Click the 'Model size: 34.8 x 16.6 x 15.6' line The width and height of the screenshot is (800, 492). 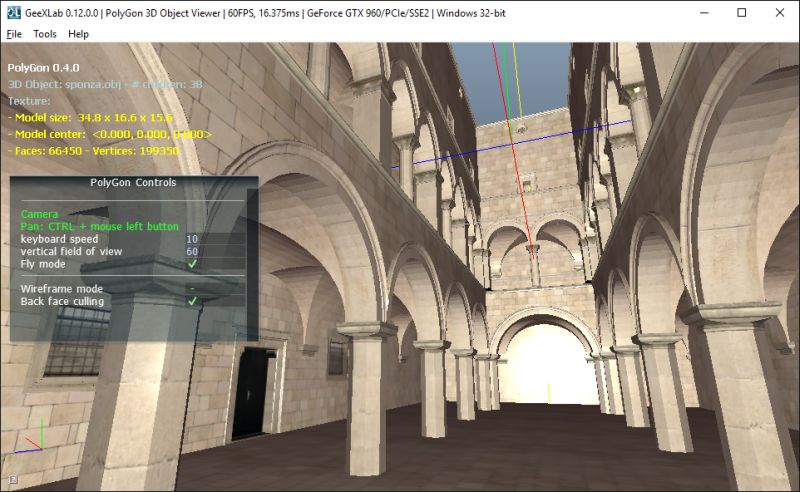[90, 117]
